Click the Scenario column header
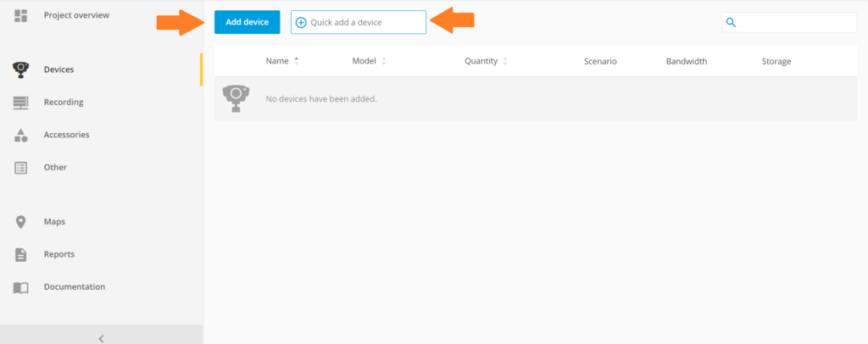 tap(600, 61)
